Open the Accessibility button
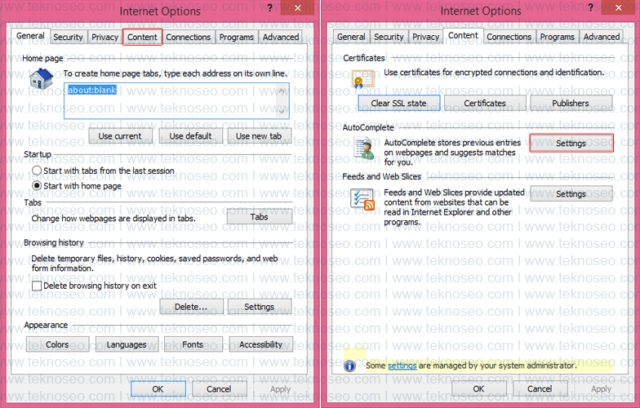 (261, 344)
